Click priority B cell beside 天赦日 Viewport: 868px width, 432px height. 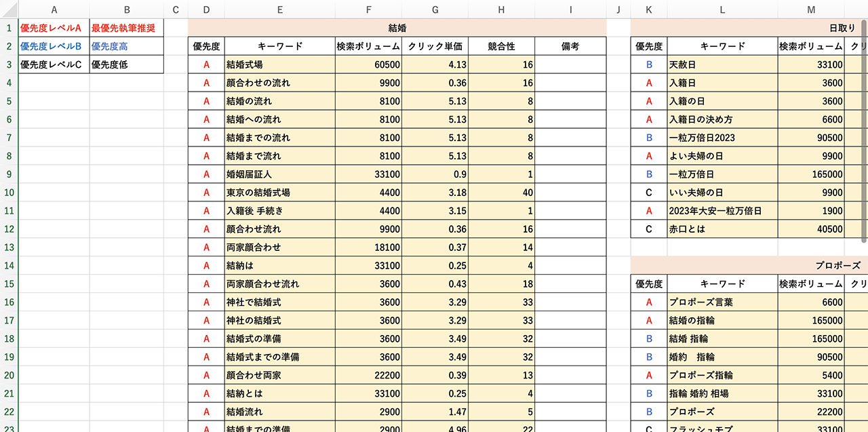click(649, 64)
